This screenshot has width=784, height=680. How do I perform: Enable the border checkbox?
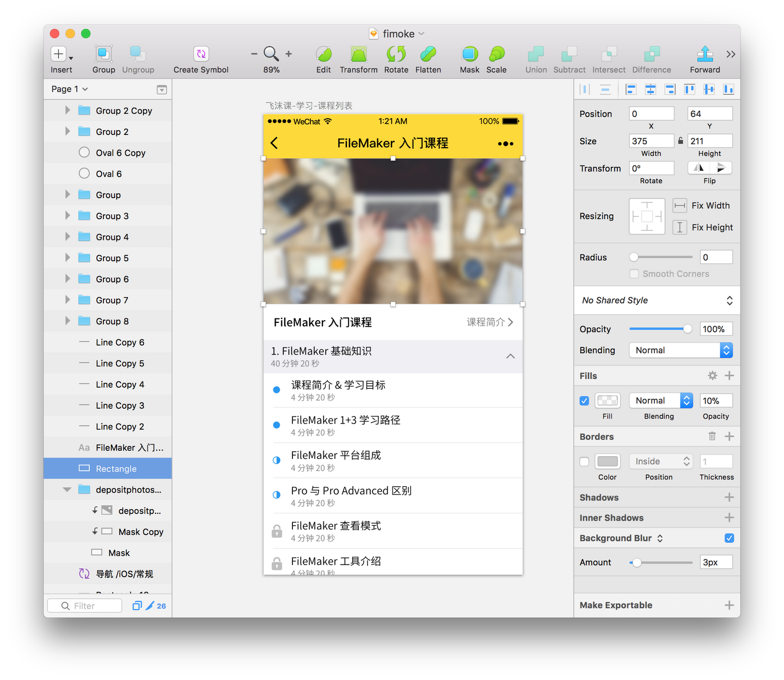[x=584, y=462]
